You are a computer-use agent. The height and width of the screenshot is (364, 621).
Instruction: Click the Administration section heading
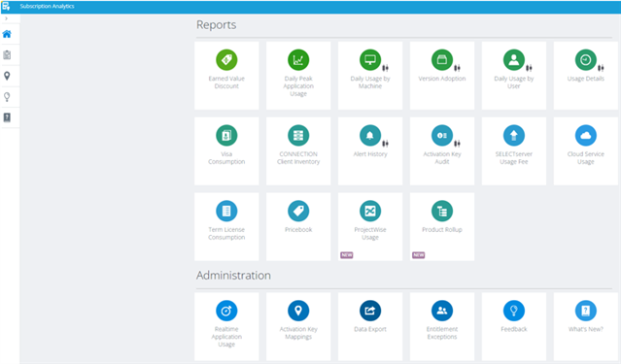point(233,276)
